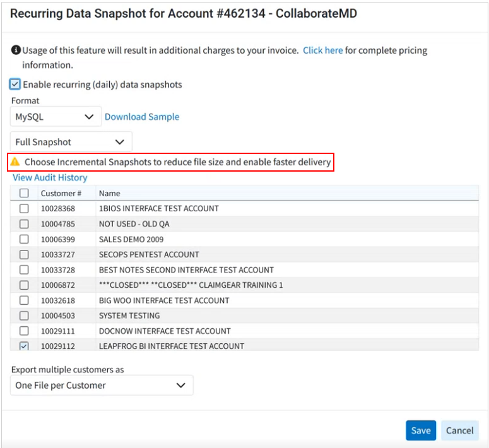Select customer number 10004503

(x=58, y=315)
